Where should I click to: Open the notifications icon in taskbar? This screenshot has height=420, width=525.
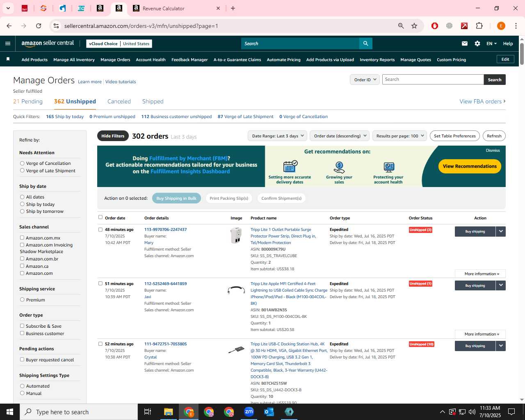pyautogui.click(x=511, y=412)
